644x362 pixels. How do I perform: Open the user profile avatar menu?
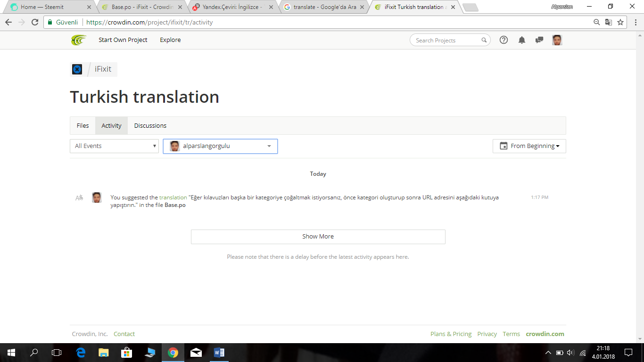pos(557,40)
